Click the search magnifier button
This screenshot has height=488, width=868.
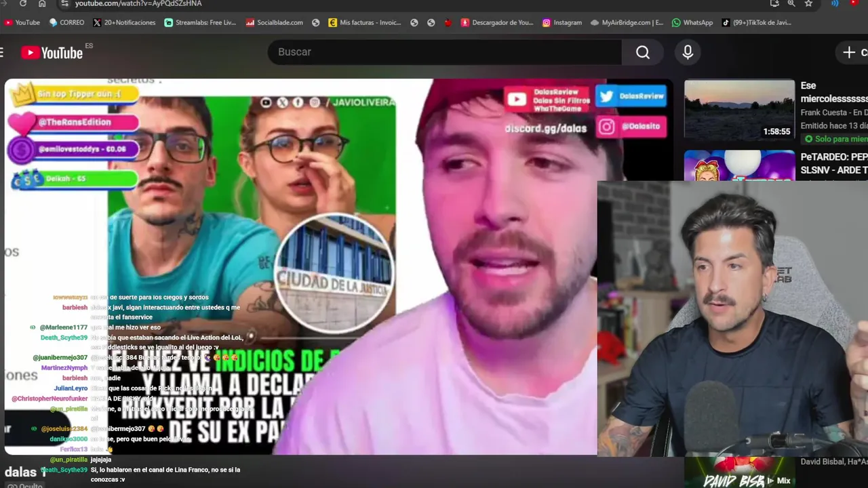[643, 52]
